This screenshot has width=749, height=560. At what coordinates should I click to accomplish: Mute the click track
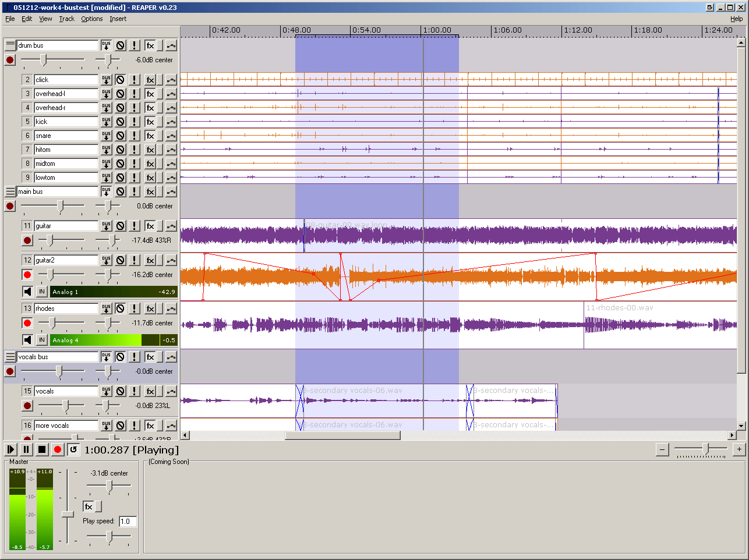tap(120, 80)
